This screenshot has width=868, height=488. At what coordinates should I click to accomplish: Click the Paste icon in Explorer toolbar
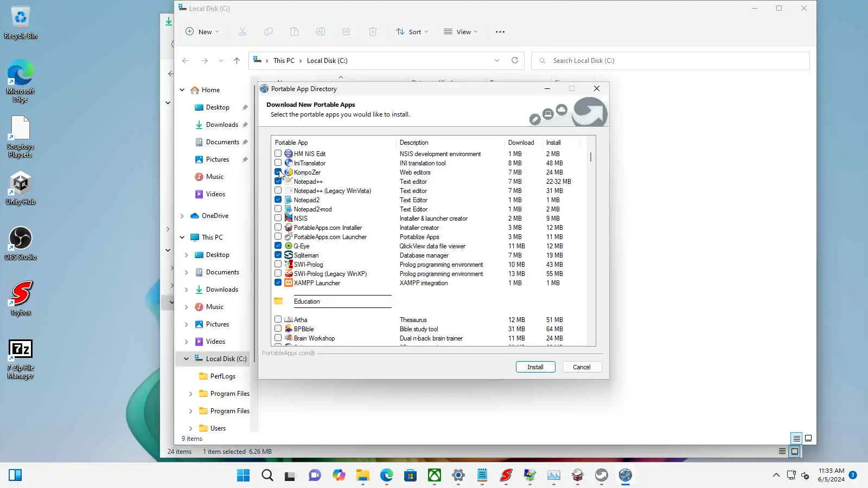tap(295, 31)
